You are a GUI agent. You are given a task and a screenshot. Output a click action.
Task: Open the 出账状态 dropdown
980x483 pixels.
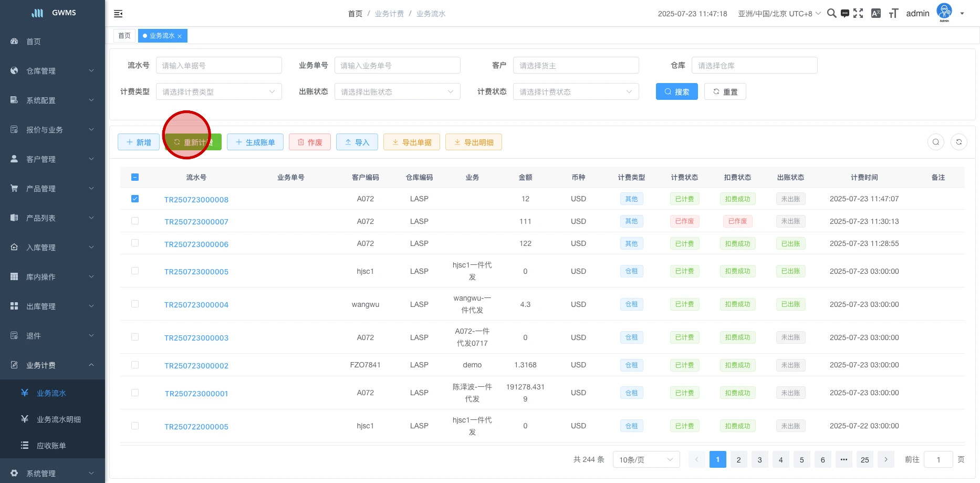point(397,92)
